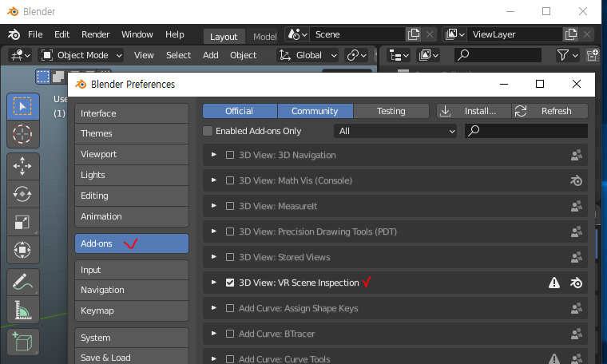607x364 pixels.
Task: Open the Object Mode dropdown
Action: click(x=81, y=55)
